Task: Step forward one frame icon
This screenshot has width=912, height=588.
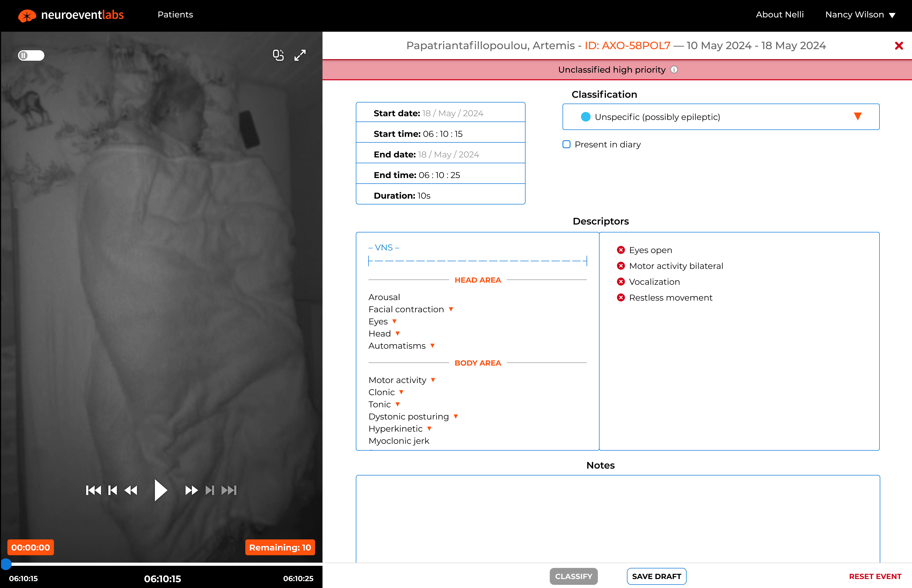Action: click(x=210, y=490)
